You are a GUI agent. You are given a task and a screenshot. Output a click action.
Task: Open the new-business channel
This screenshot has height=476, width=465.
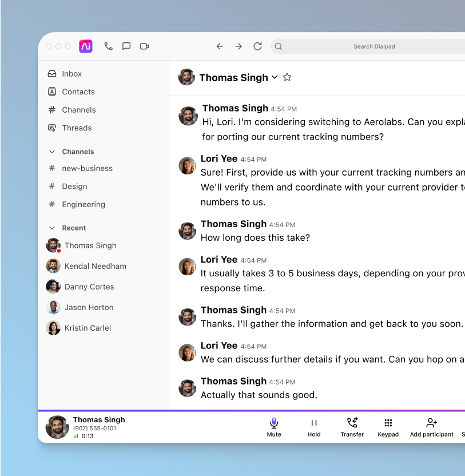click(x=87, y=168)
